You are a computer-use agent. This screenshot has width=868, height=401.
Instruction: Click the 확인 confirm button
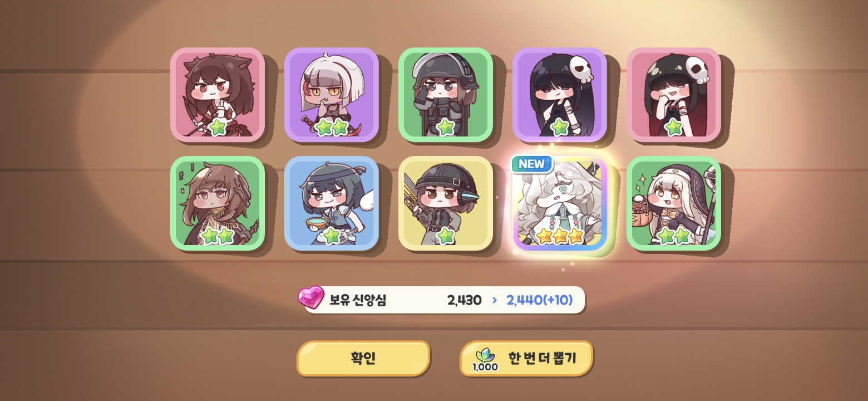pos(363,358)
